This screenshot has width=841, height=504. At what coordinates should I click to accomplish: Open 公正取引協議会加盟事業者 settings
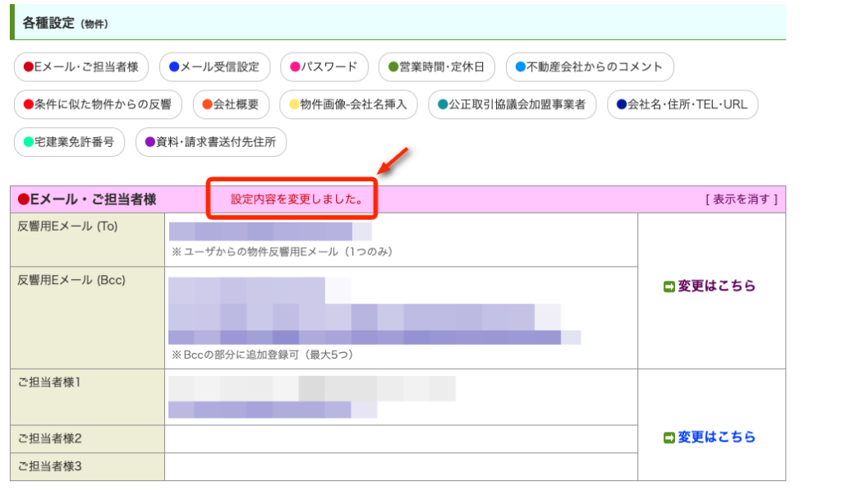coord(512,104)
